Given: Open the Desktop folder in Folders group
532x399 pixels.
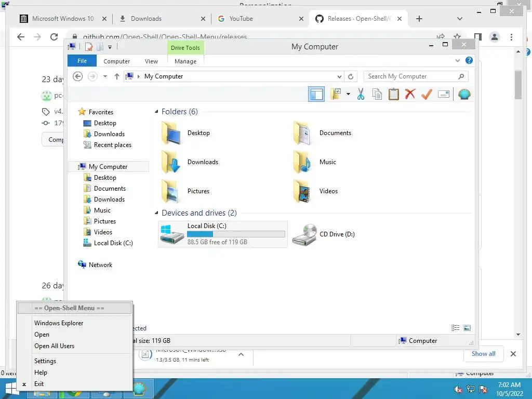Looking at the screenshot, I should pos(185,133).
